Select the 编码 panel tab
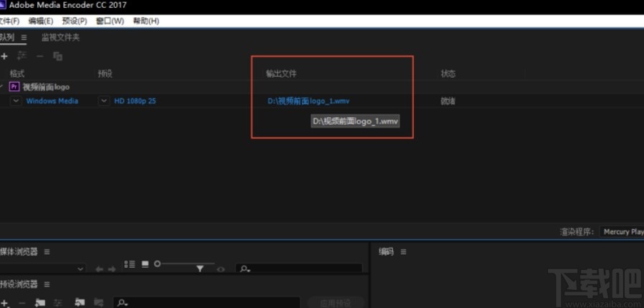 (386, 252)
